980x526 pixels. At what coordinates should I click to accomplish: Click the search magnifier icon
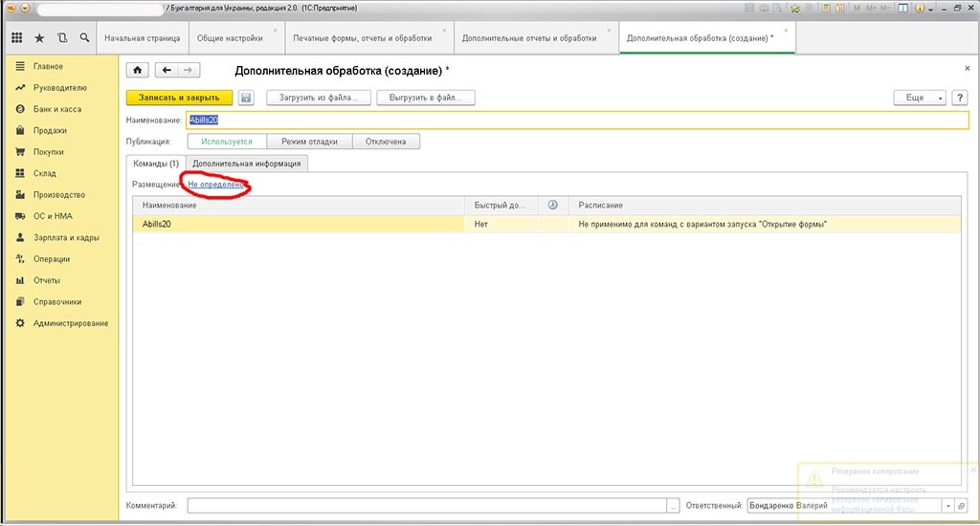tap(85, 38)
